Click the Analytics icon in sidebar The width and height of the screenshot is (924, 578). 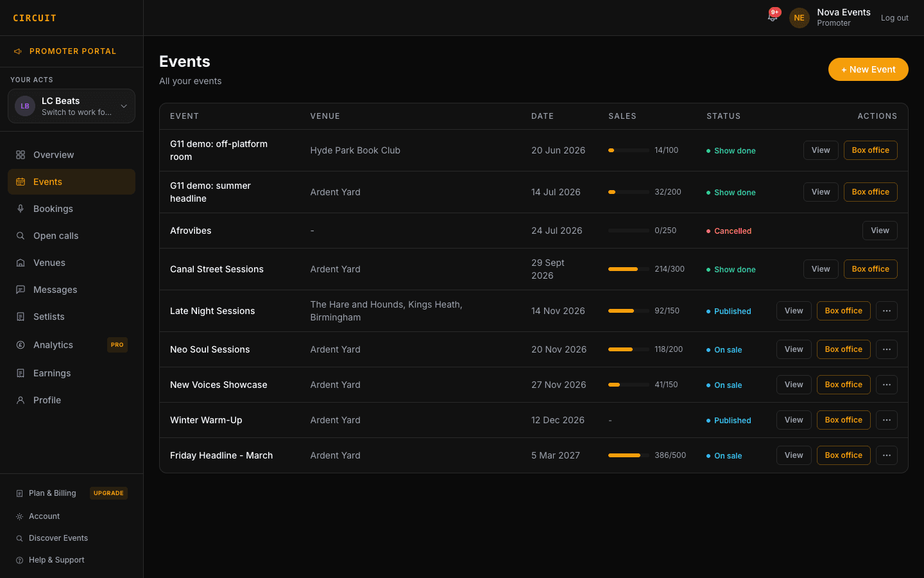21,345
